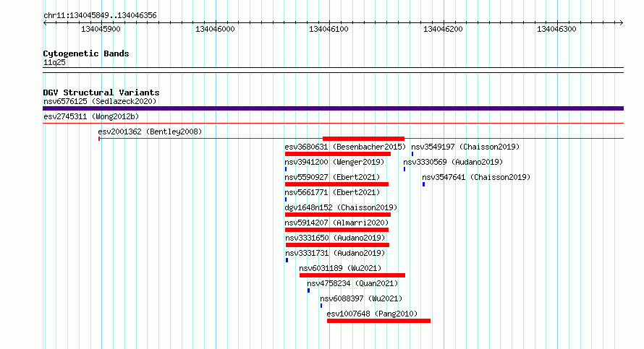Click red bar under esv3680631 label
Image resolution: width=644 pixels, height=349 pixels.
click(338, 154)
